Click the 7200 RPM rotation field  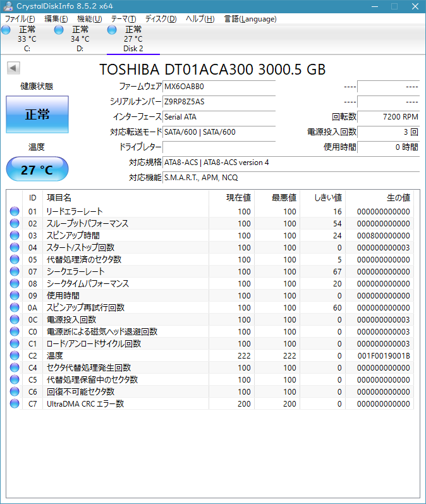(x=389, y=117)
